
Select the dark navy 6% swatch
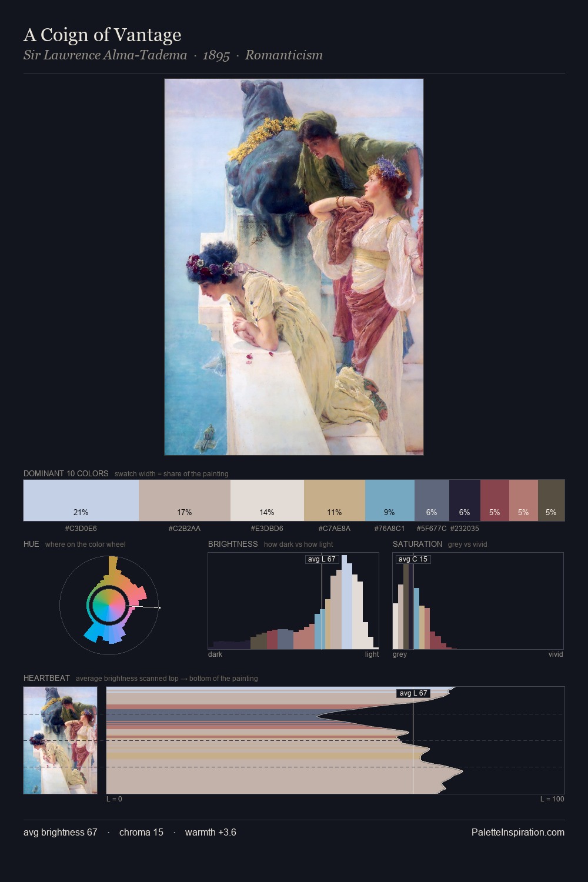tap(465, 500)
